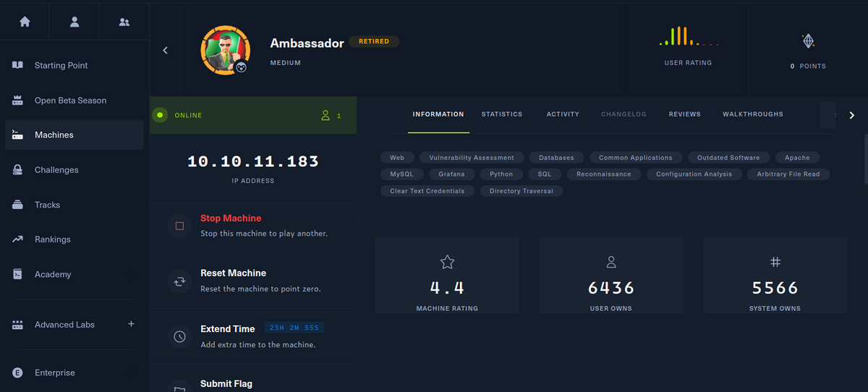Click the 6436 user owns value
Screen dimensions: 868x392
pyautogui.click(x=611, y=288)
